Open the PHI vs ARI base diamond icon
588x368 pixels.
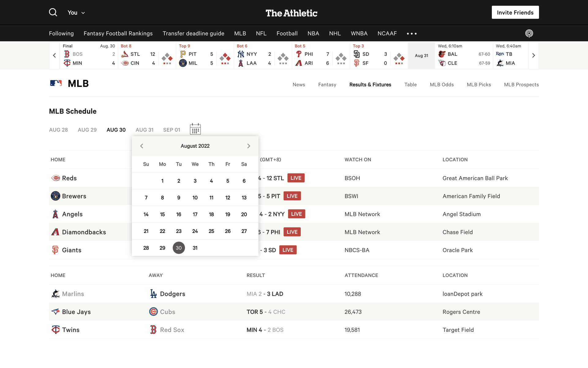point(341,58)
